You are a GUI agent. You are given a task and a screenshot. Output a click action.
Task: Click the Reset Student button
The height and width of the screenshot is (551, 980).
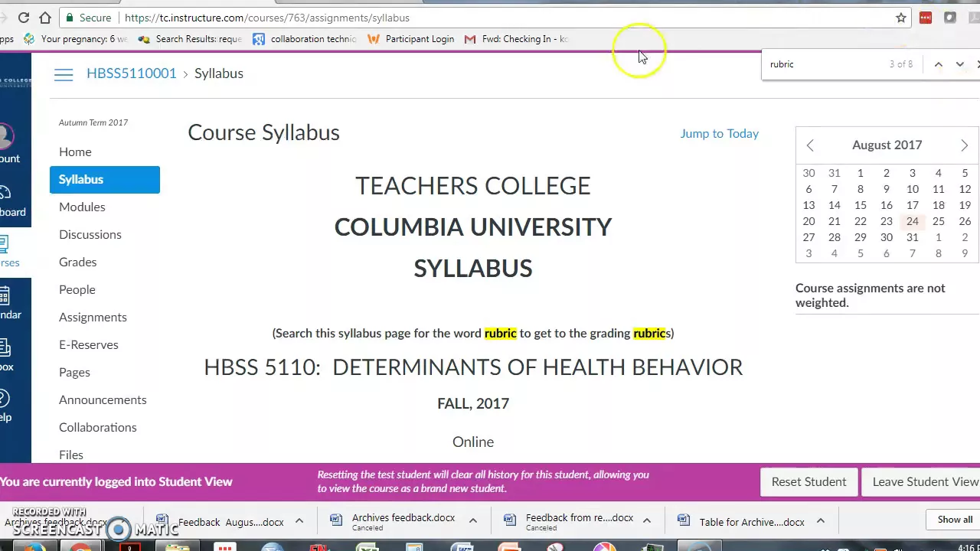point(809,481)
